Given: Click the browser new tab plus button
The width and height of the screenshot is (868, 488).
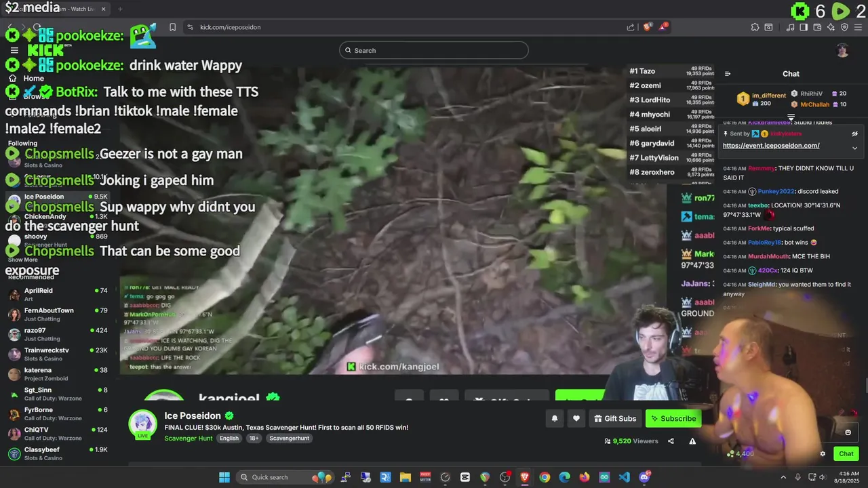Looking at the screenshot, I should tap(120, 9).
